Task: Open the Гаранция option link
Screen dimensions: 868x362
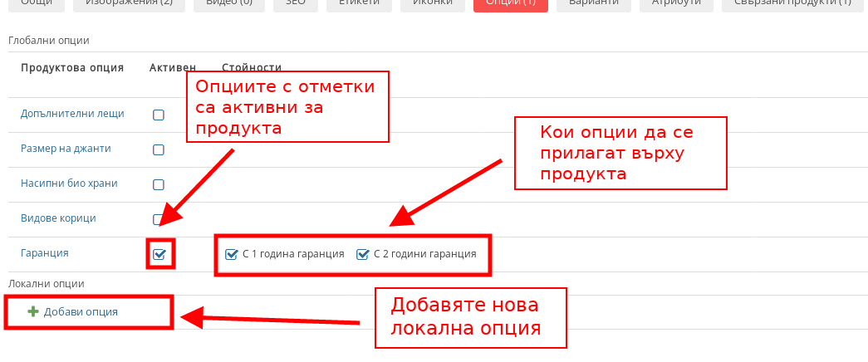Action: point(44,253)
